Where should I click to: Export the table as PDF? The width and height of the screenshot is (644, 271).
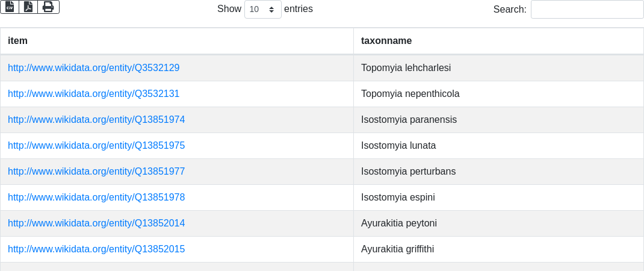click(x=28, y=7)
